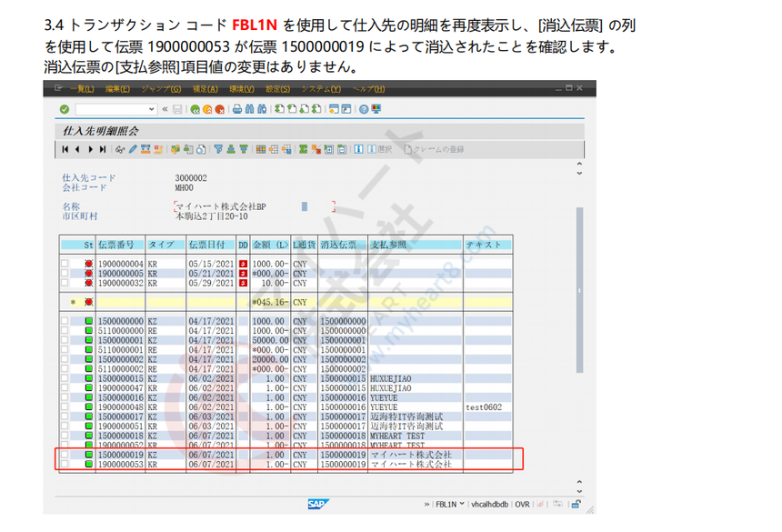This screenshot has width=782, height=532.
Task: Click the Summation sigma icon
Action: coord(303,149)
